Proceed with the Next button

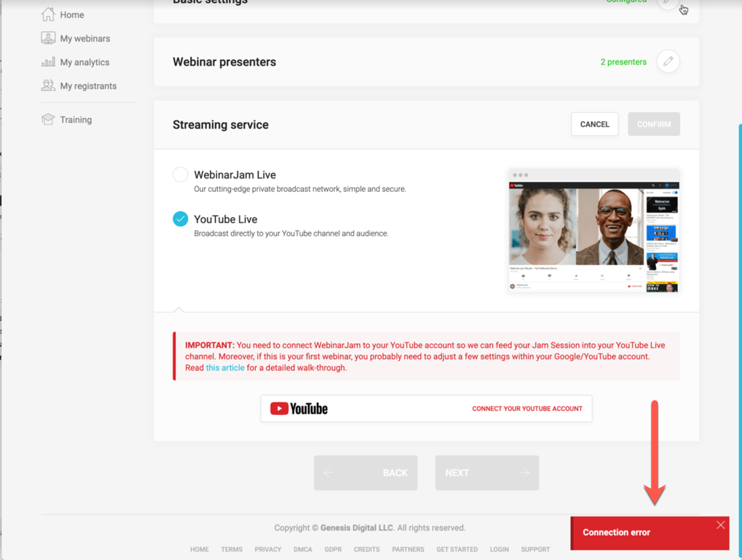tap(487, 473)
